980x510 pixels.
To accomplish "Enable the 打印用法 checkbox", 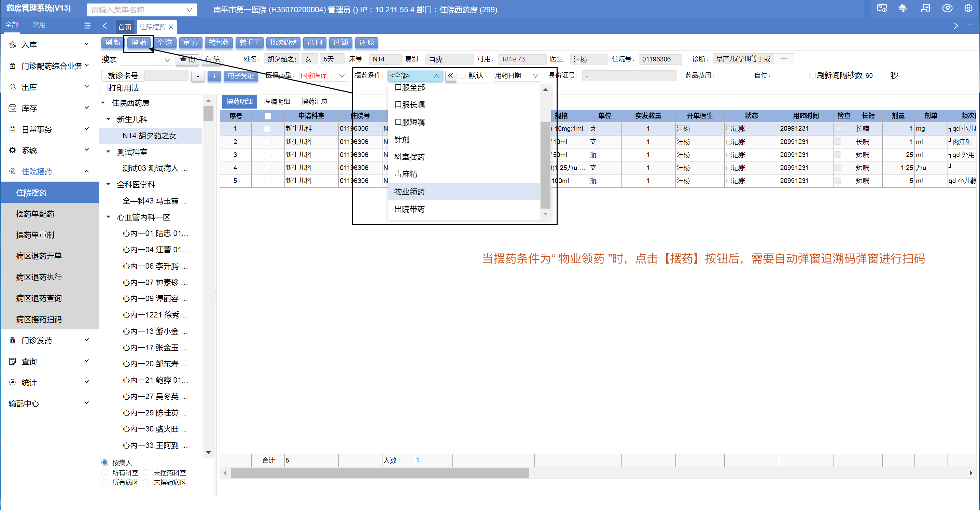I will click(x=103, y=88).
